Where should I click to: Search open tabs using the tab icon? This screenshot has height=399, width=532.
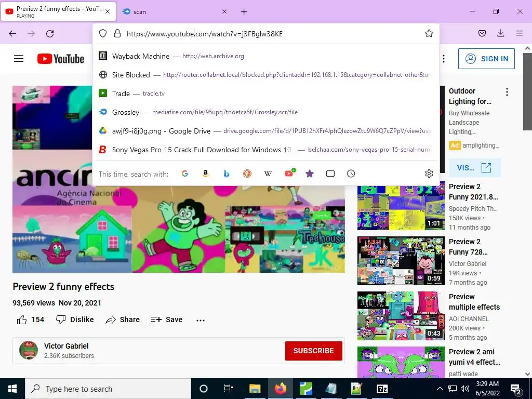pos(330,174)
